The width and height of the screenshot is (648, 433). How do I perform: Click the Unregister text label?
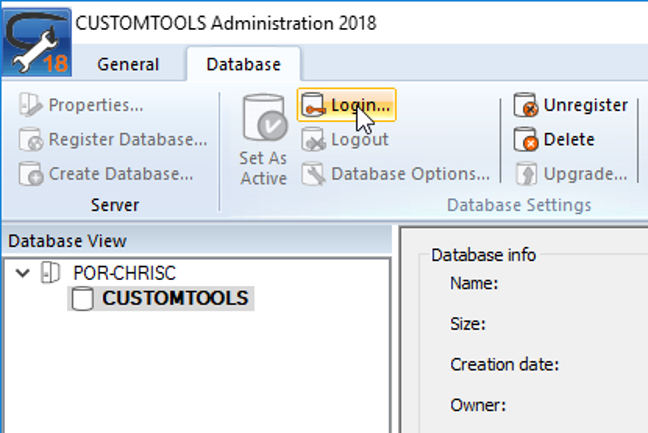pos(586,105)
